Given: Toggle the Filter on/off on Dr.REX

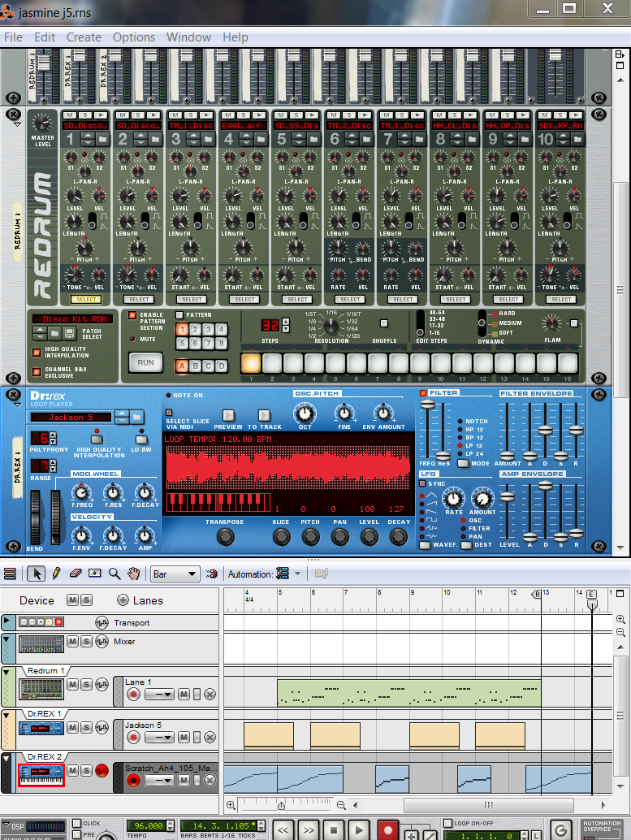Looking at the screenshot, I should coord(423,392).
